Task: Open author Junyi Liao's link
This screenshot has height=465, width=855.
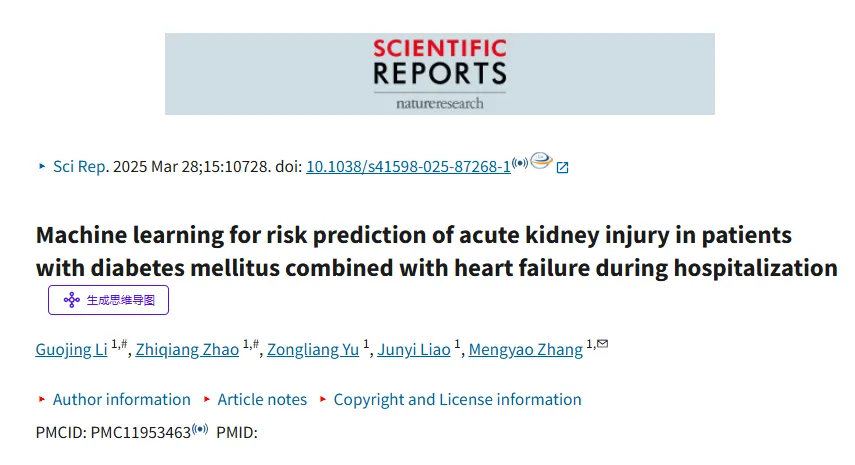Action: [x=414, y=349]
